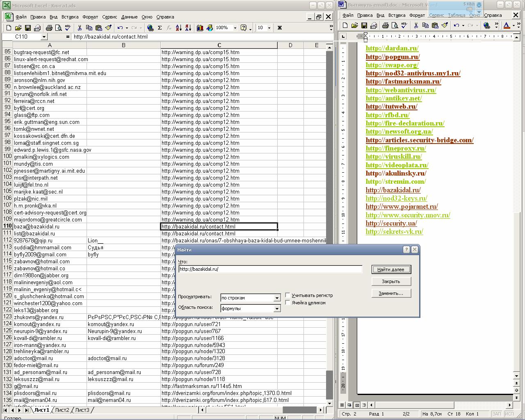Open Excel Help question mark icon
Image resolution: width=525 pixels, height=420 pixels.
click(244, 28)
